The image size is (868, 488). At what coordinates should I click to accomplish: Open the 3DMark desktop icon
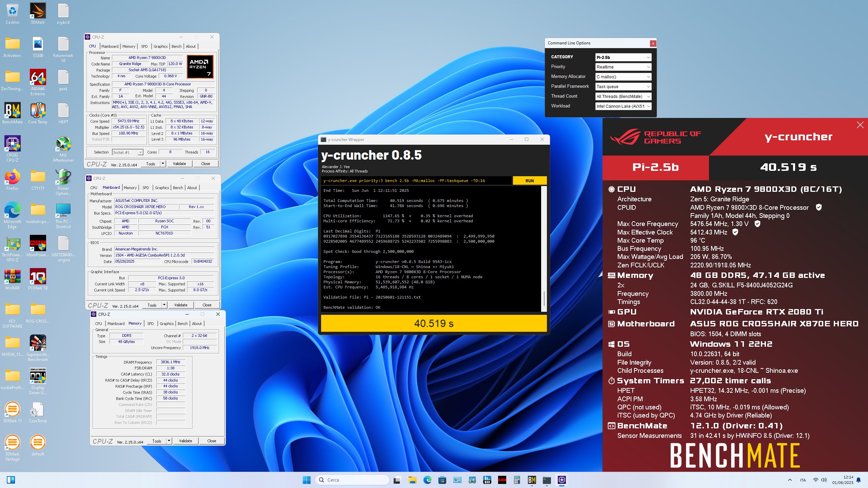pyautogui.click(x=38, y=14)
